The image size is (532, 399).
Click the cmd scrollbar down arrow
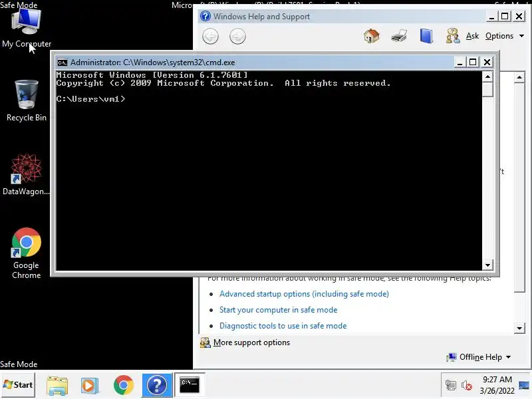click(487, 265)
